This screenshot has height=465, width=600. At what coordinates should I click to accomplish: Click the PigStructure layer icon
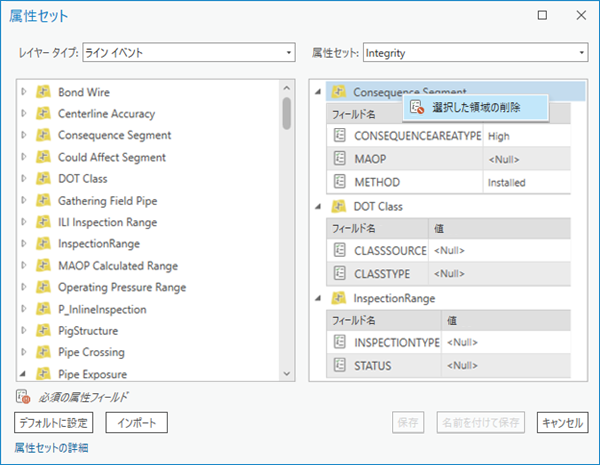click(x=43, y=330)
